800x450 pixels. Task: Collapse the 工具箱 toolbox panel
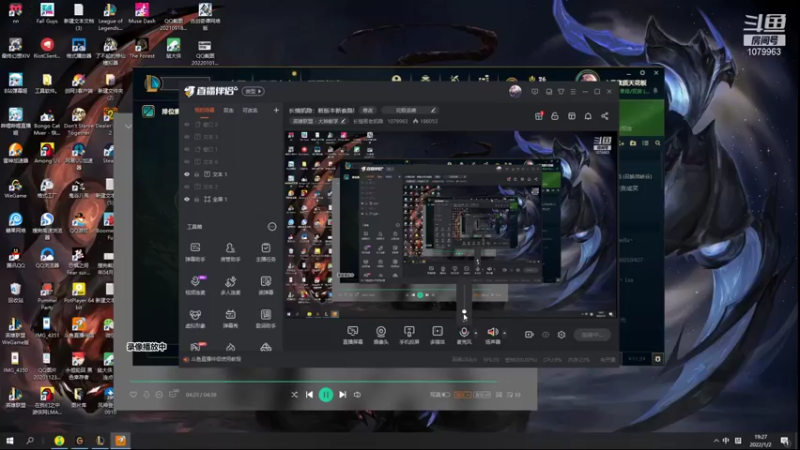(x=272, y=227)
